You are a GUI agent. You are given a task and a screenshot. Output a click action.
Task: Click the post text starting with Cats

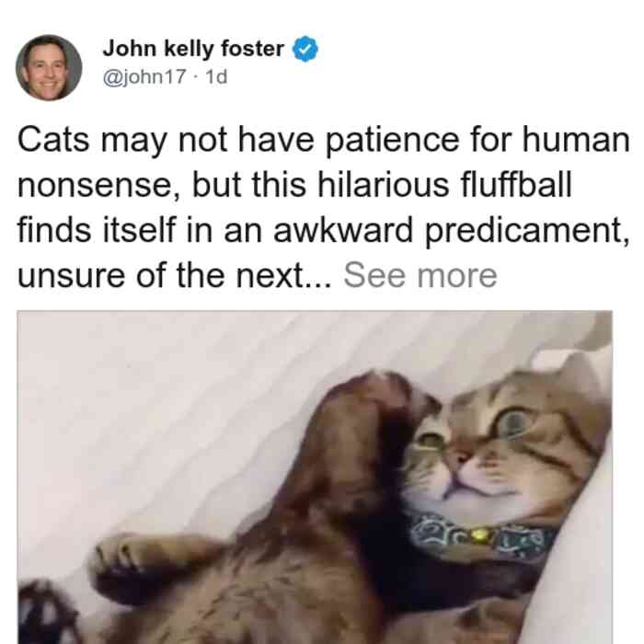click(323, 207)
